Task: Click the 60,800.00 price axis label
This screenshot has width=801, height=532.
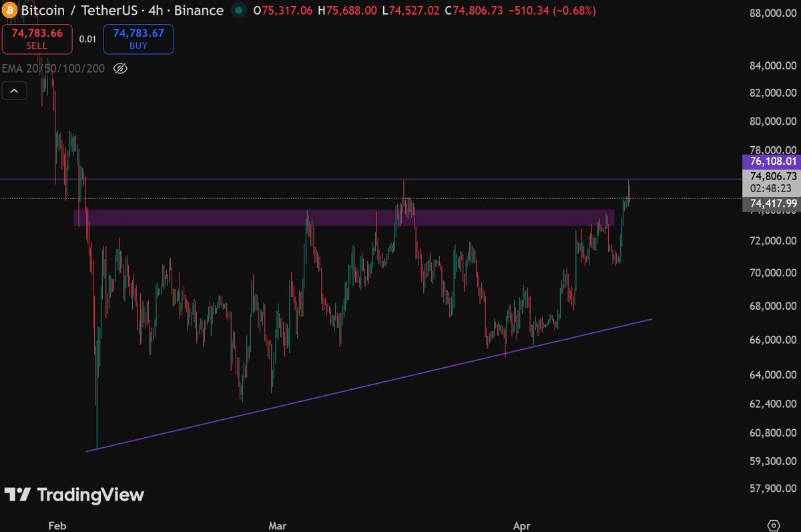Action: [773, 433]
